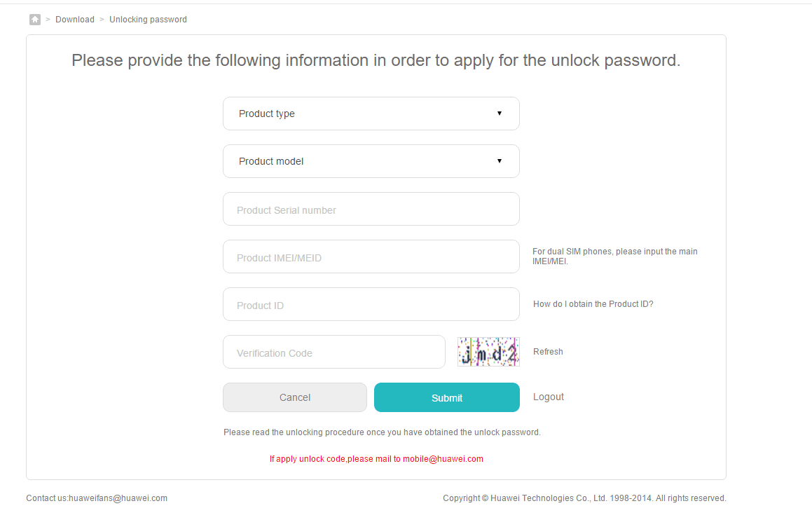Focus the Product Serial number field
The image size is (812, 527).
pyautogui.click(x=371, y=209)
